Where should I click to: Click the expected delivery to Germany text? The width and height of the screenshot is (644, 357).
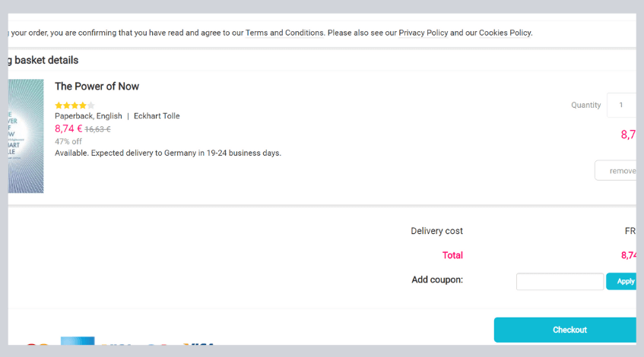[168, 153]
